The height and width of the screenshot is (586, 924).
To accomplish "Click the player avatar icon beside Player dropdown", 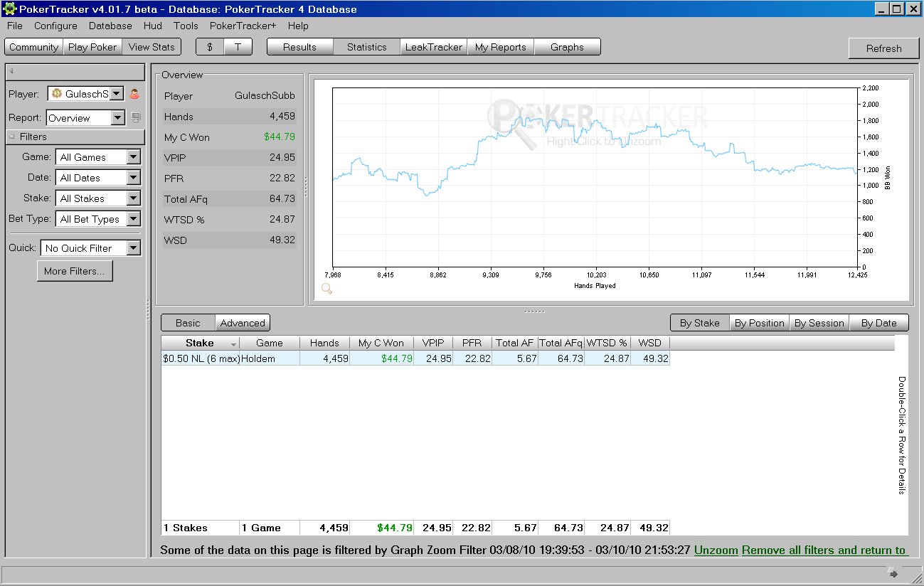I will tap(134, 94).
